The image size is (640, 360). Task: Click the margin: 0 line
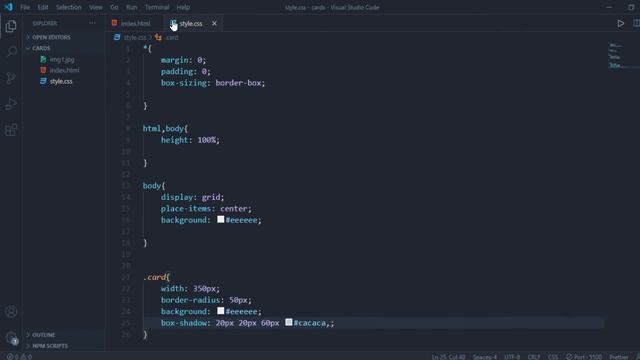(x=183, y=60)
